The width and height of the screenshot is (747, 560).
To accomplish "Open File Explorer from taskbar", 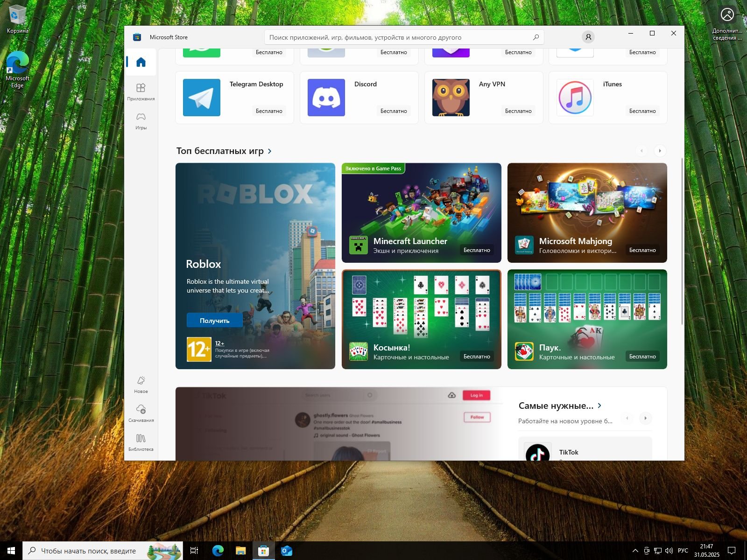I will coord(240,551).
